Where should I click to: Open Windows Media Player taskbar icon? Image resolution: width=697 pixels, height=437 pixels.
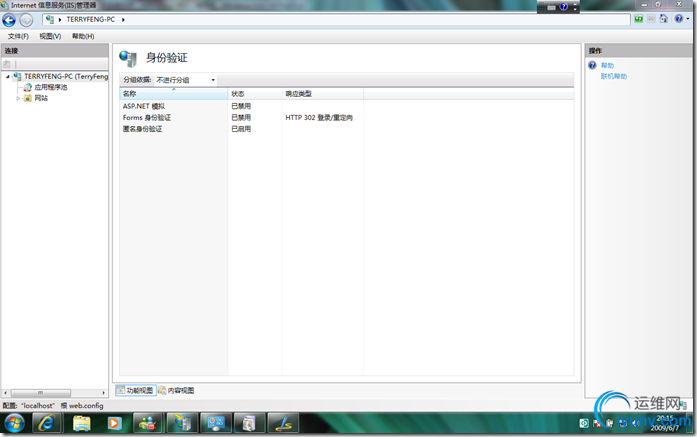coord(114,423)
